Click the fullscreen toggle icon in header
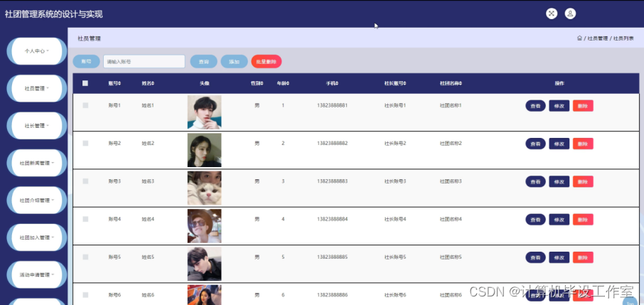Viewport: 644px width, 305px height. [x=552, y=14]
